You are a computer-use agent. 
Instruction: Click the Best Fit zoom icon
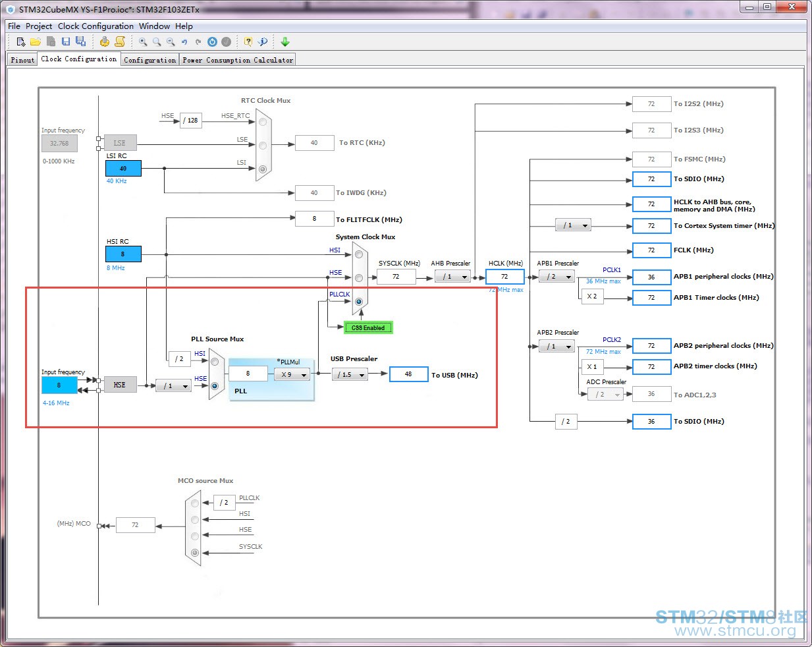[x=157, y=42]
